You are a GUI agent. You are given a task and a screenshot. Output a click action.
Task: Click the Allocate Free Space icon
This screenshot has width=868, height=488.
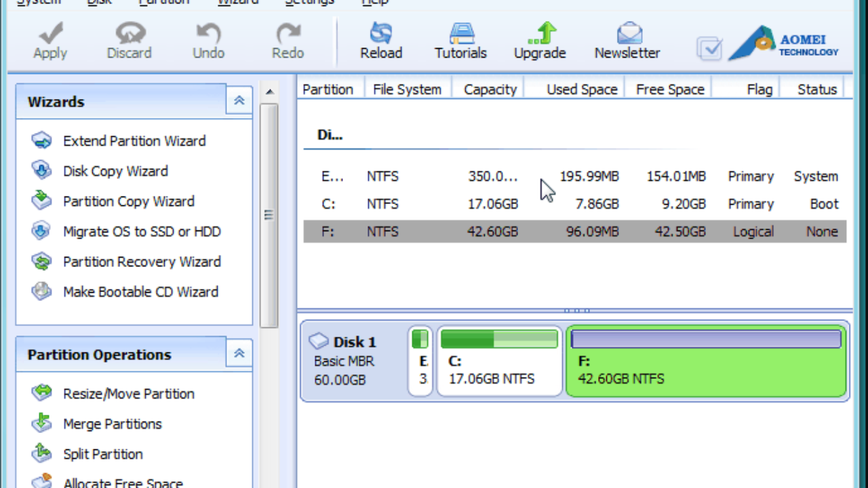tap(41, 483)
